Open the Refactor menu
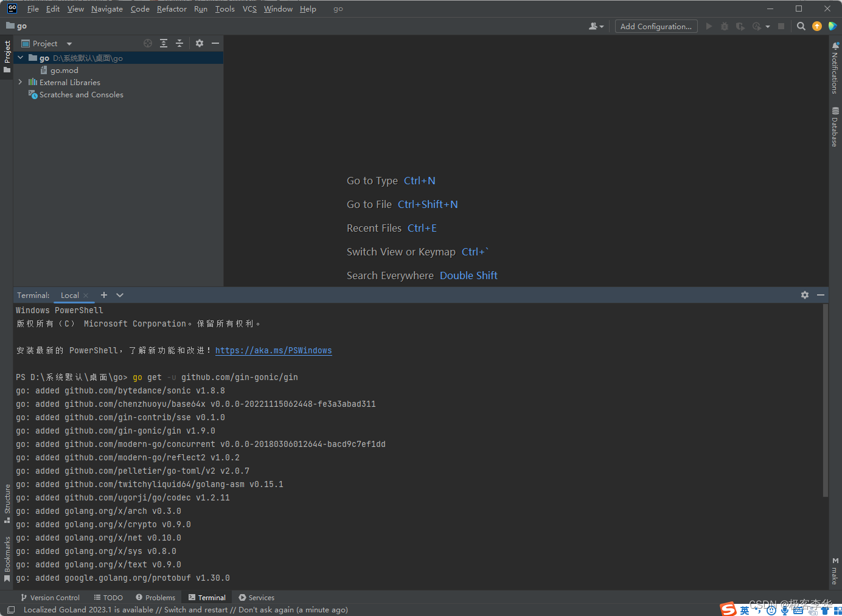 [172, 9]
